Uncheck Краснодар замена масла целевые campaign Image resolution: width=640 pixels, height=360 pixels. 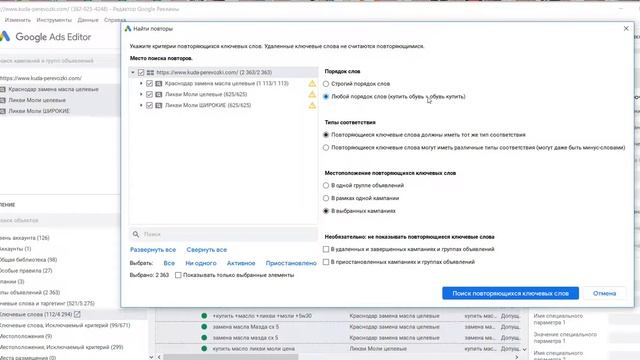149,83
